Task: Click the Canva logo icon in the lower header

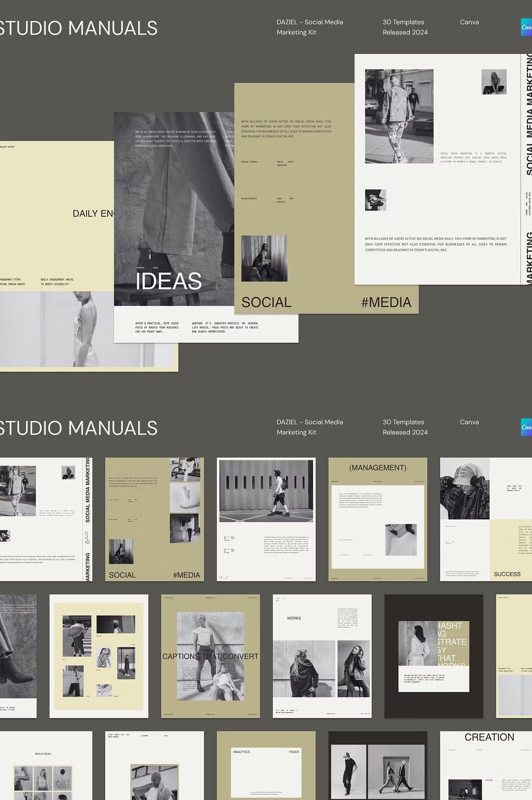Action: click(526, 427)
